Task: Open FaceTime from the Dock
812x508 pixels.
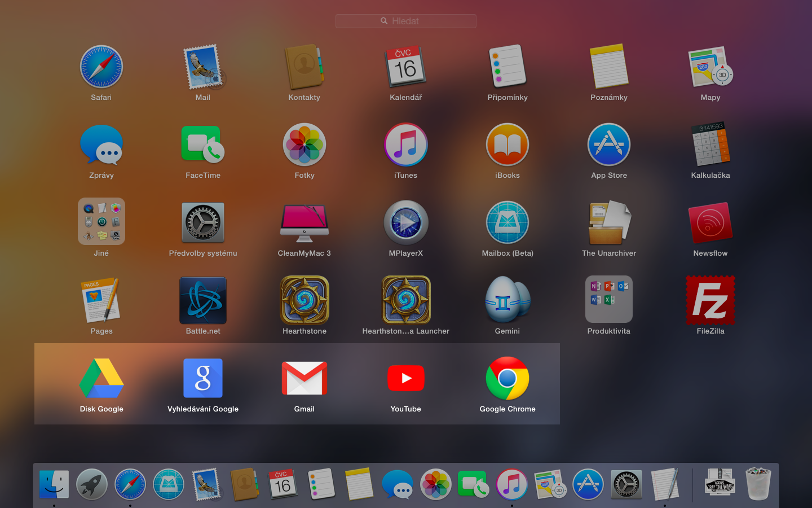Action: coord(474,484)
